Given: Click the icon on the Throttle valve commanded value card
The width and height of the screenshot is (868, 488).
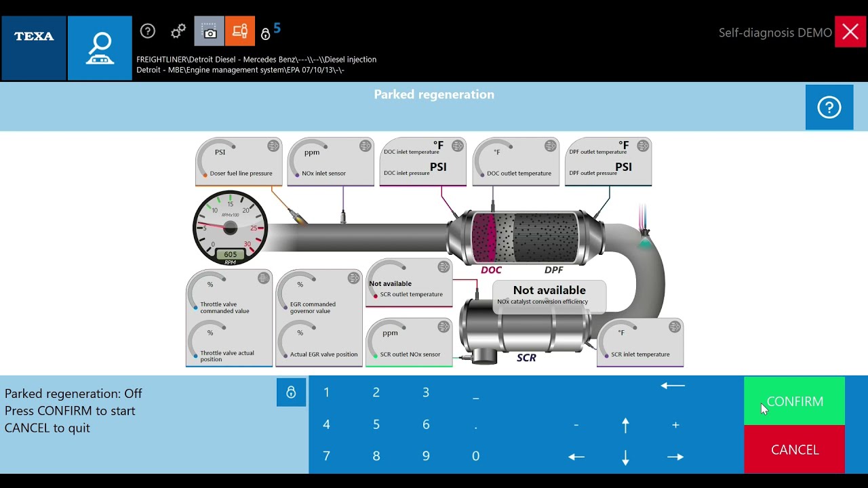Looking at the screenshot, I should (x=264, y=278).
